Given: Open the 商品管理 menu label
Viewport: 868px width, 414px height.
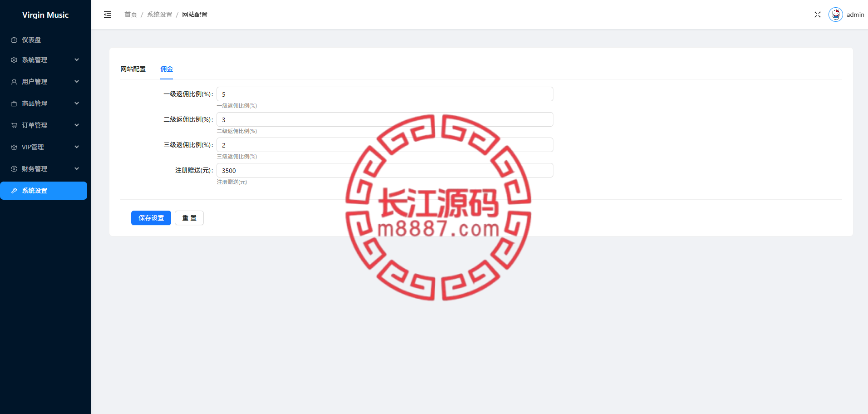Looking at the screenshot, I should click(x=35, y=103).
